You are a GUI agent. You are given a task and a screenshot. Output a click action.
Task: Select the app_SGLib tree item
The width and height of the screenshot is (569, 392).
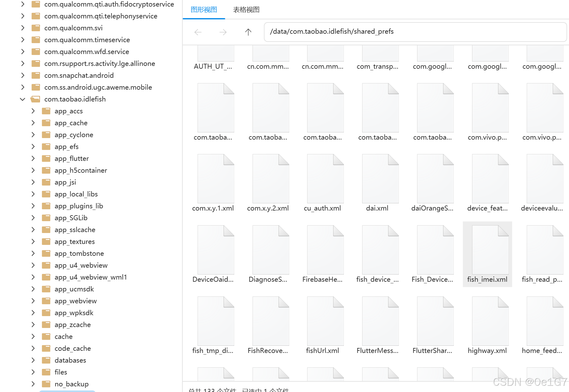tap(71, 218)
